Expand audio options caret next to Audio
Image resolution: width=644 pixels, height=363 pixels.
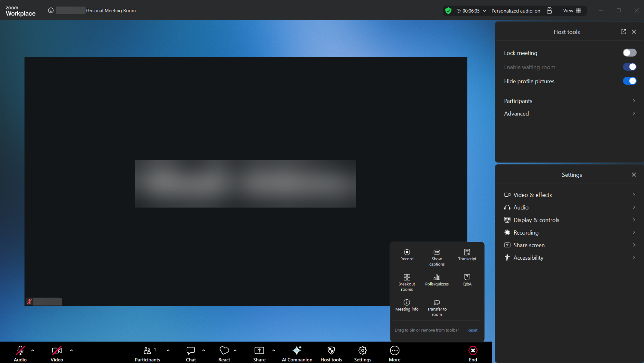(33, 350)
